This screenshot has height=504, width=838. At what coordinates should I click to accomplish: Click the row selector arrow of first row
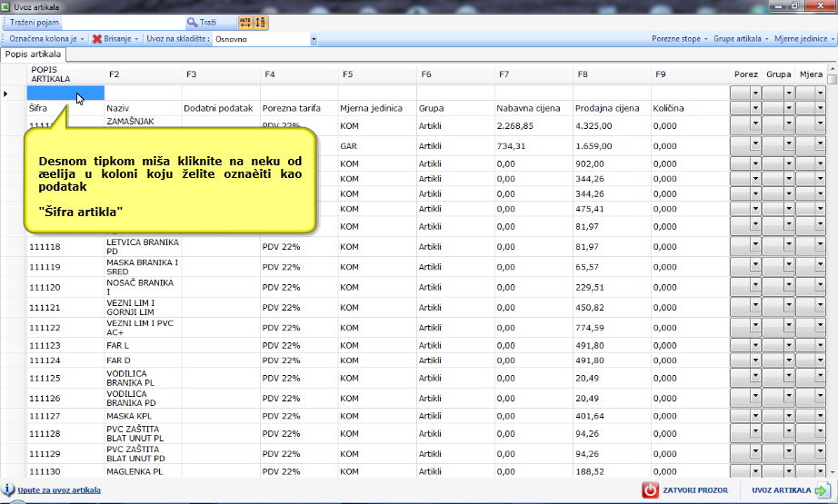pos(5,94)
